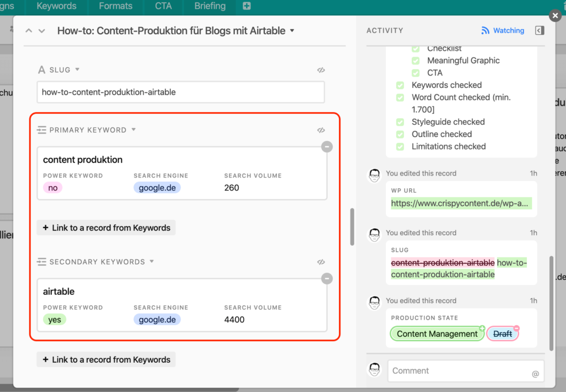Click Secondary Keywords linked-record type icon

pos(41,262)
